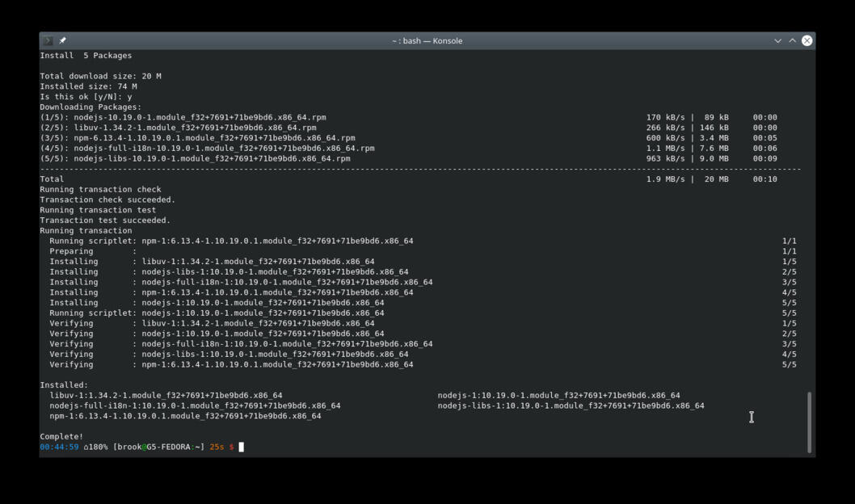Click the "Transaction check succeeded." line
This screenshot has width=855, height=504.
click(x=107, y=200)
